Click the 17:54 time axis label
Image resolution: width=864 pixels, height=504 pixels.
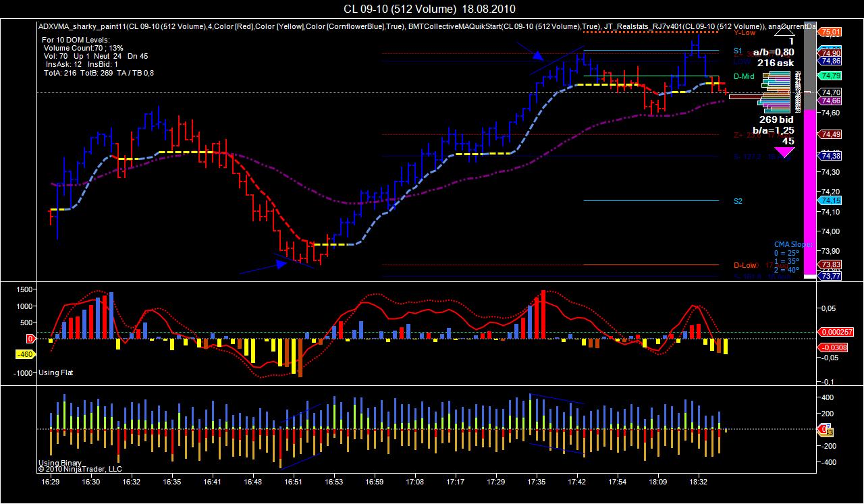tap(618, 482)
